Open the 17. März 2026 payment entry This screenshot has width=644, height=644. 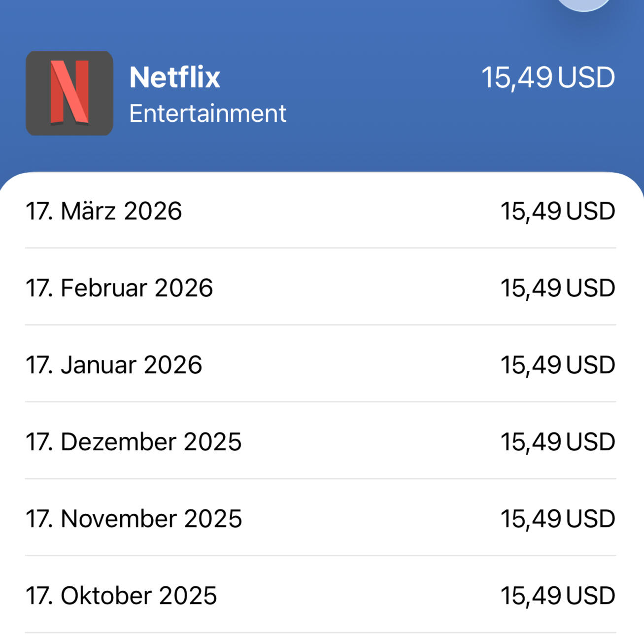click(x=104, y=211)
